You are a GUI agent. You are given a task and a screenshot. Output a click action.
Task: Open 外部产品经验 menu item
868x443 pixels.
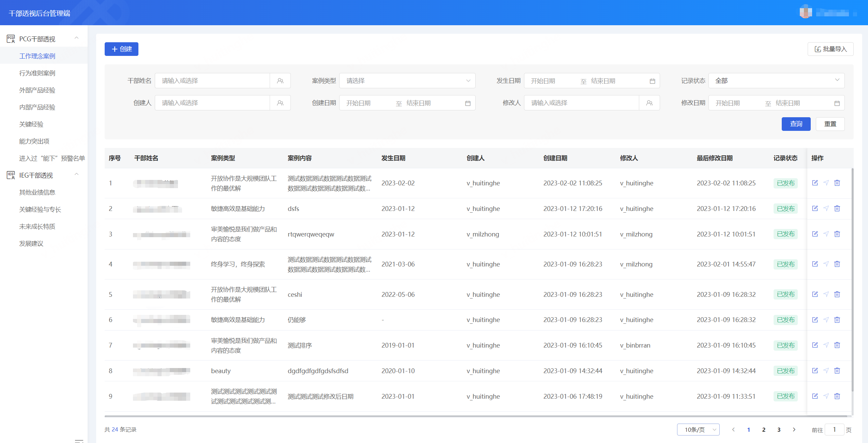[37, 90]
